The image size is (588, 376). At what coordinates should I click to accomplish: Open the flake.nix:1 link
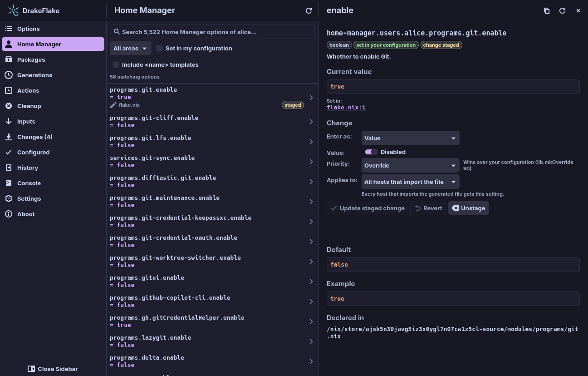pyautogui.click(x=346, y=108)
